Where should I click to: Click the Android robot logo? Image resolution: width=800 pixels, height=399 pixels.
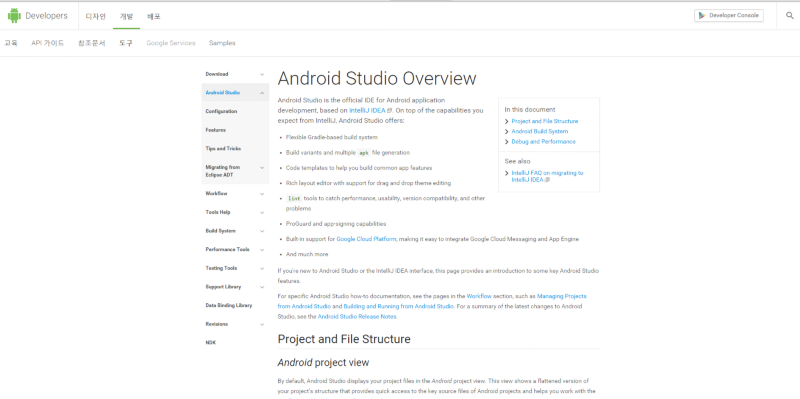point(14,16)
